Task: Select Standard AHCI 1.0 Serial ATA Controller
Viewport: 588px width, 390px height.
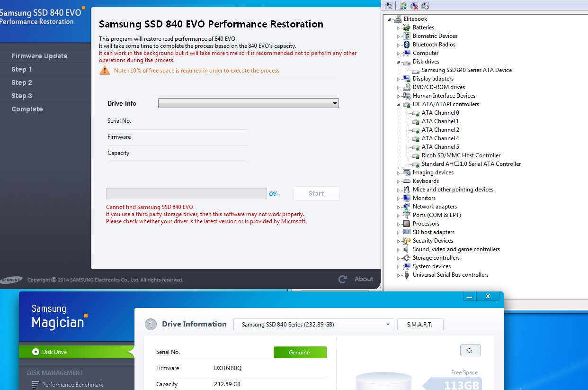Action: [471, 164]
